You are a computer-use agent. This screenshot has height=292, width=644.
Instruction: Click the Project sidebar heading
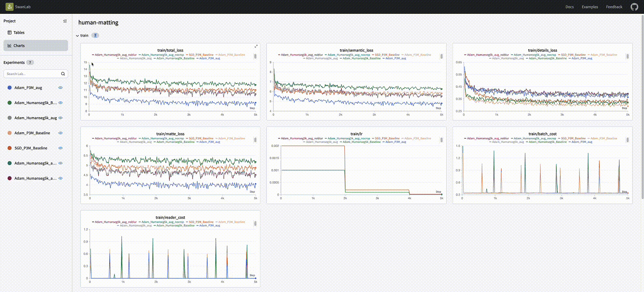click(x=10, y=21)
